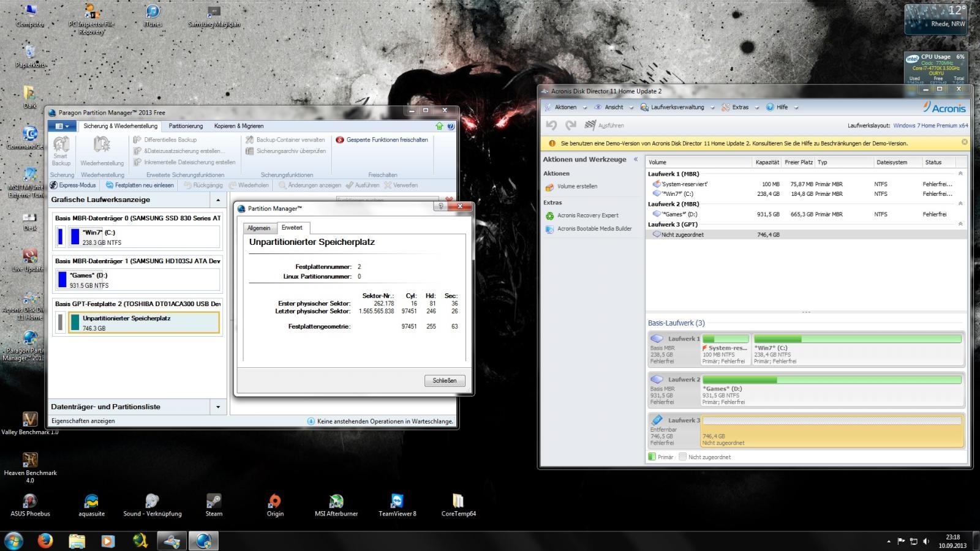This screenshot has height=551, width=980.
Task: Select the Win7 (C:) partition block
Action: pyautogui.click(x=144, y=237)
